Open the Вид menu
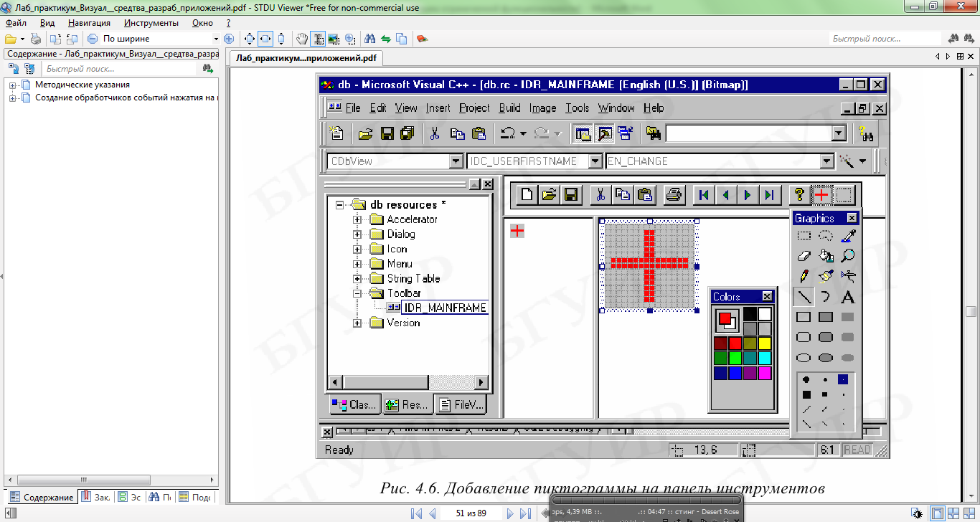 tap(47, 23)
